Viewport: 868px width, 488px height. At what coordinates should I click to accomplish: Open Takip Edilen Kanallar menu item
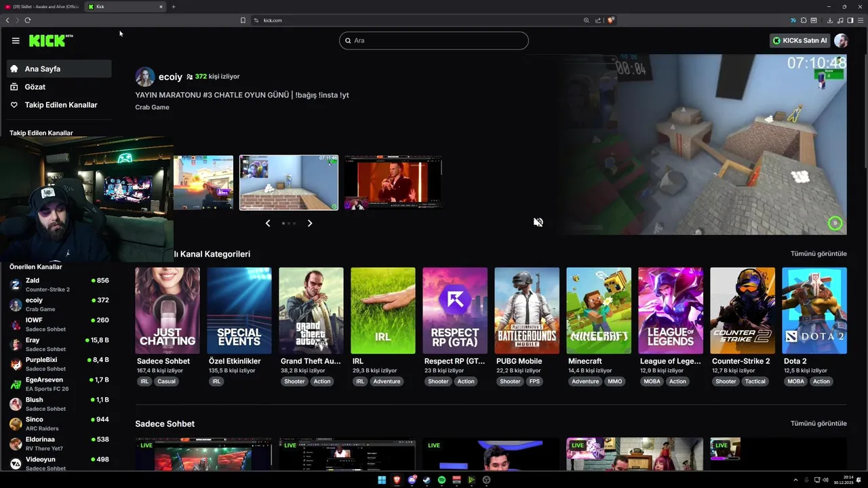59,105
